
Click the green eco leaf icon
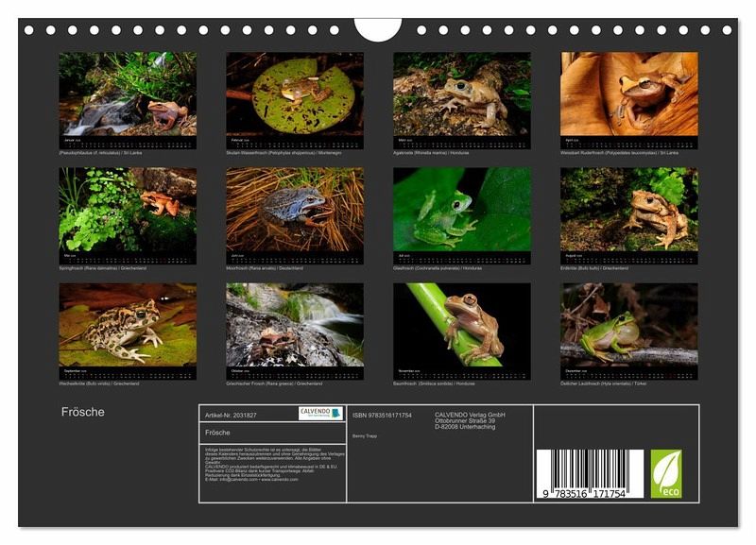tap(665, 473)
